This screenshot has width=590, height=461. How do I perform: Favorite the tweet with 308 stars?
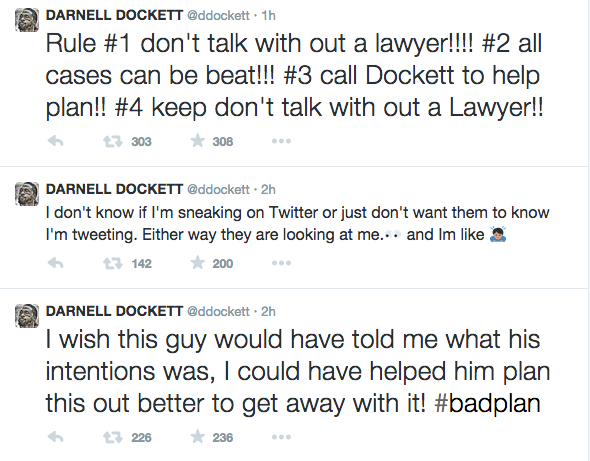coord(197,141)
